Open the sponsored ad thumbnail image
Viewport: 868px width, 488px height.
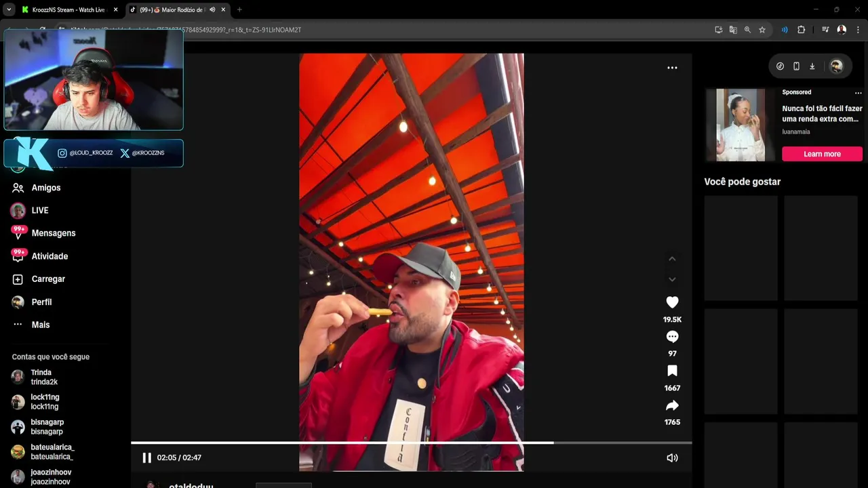click(x=741, y=125)
